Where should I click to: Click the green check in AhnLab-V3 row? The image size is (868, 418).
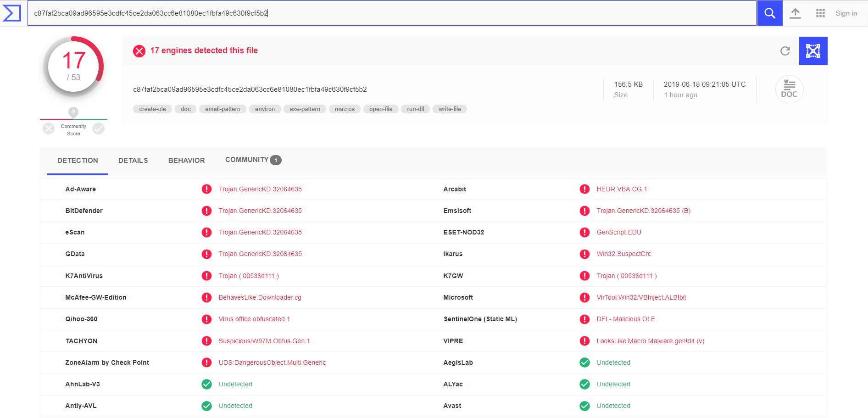click(x=207, y=384)
